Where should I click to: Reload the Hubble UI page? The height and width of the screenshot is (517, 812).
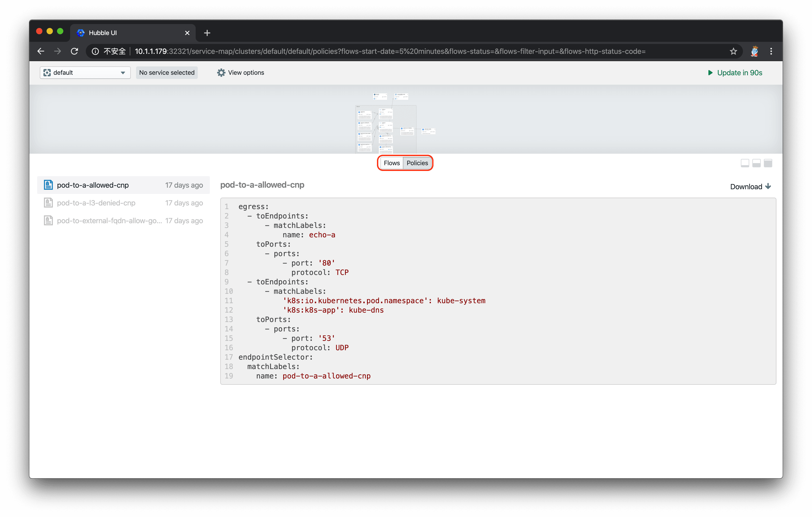coord(74,51)
